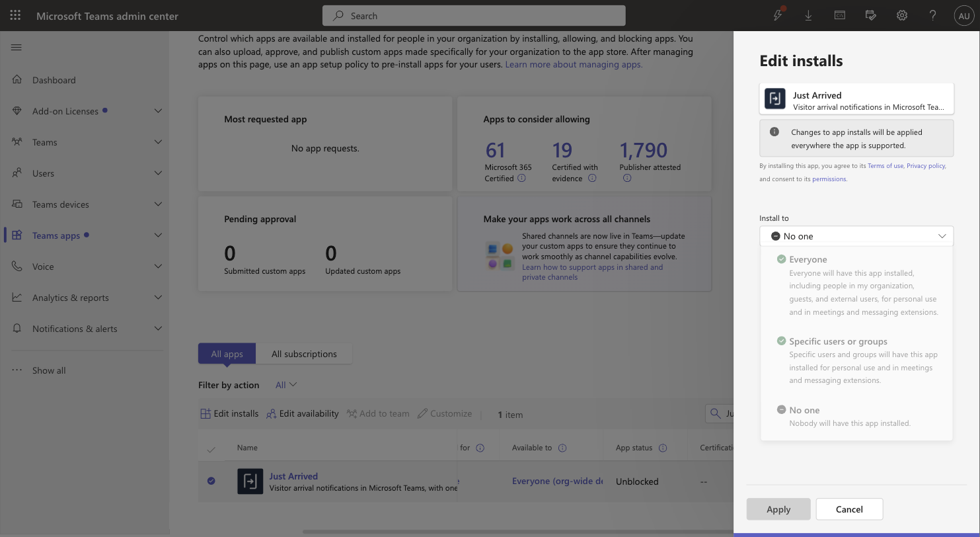Open Learn more about managing apps link
Viewport: 980px width, 537px height.
574,64
